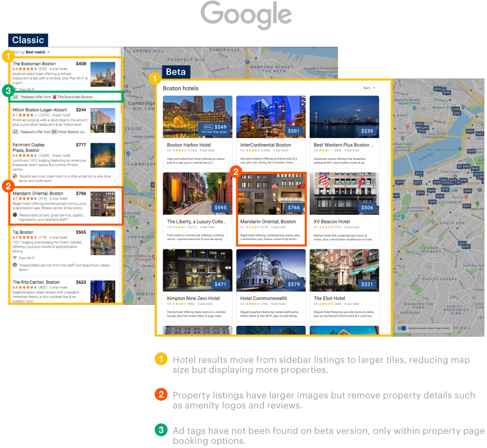Open Best Western Plus Boston tile

[344, 131]
